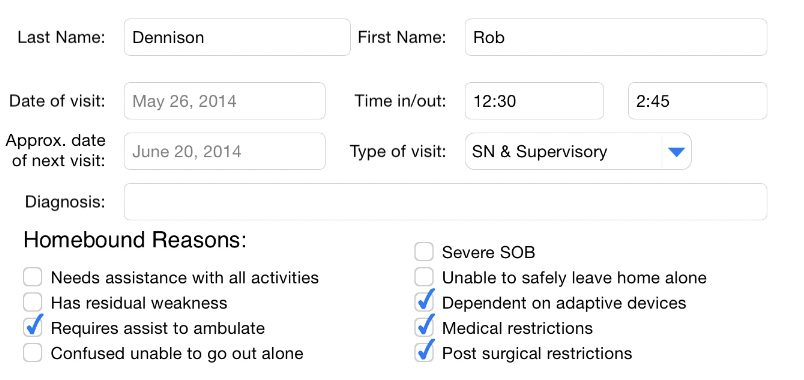Check Needs assistance with all activities

click(x=32, y=277)
